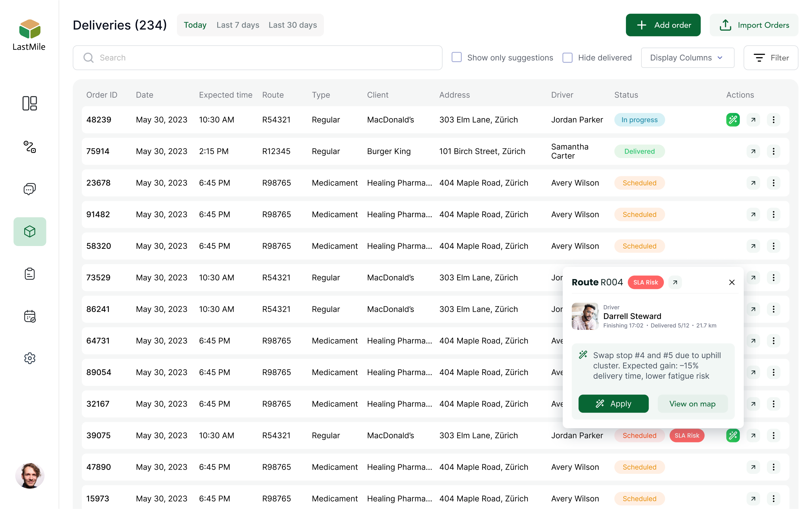Open the clipboard reports sidebar icon

(30, 274)
